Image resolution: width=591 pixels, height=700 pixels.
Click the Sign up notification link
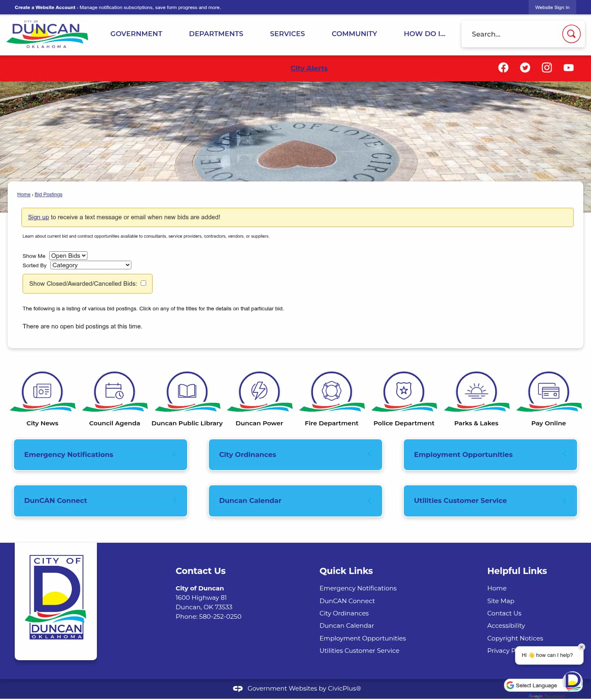click(x=38, y=217)
